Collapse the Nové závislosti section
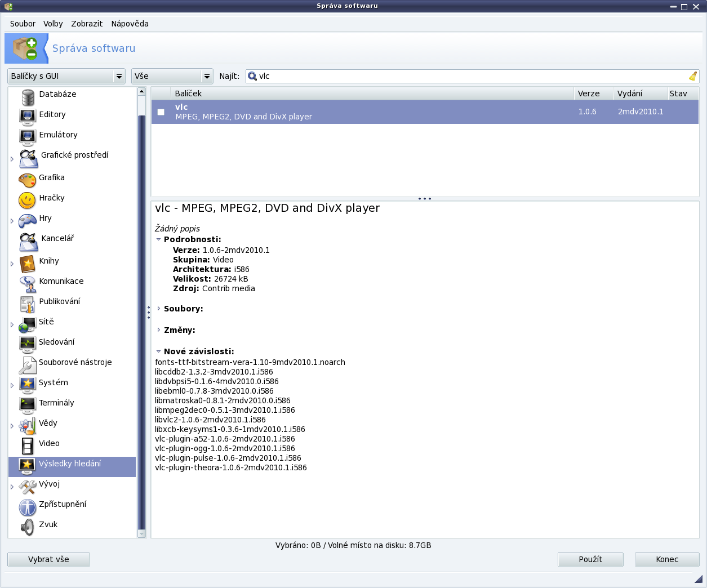 click(158, 351)
